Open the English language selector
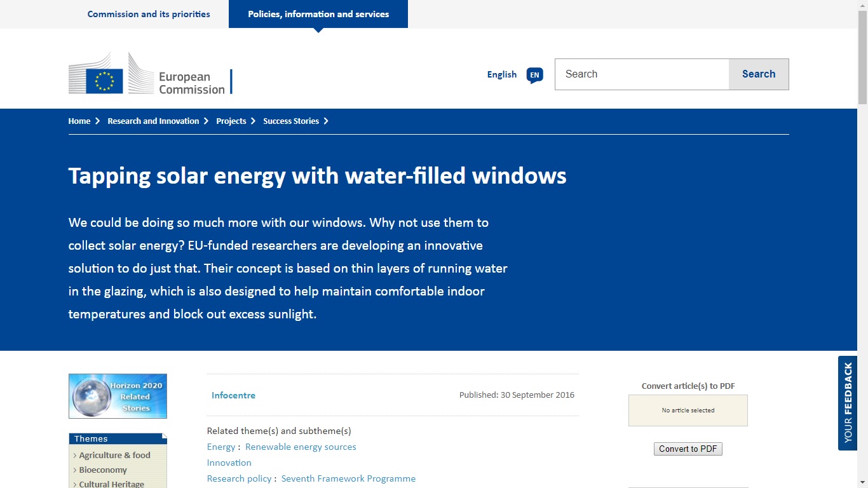The image size is (868, 488). tap(501, 75)
